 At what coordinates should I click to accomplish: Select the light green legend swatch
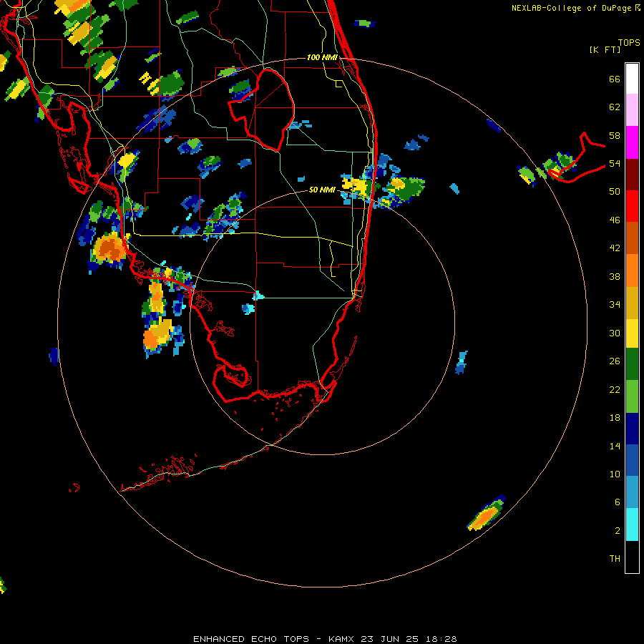coord(632,396)
